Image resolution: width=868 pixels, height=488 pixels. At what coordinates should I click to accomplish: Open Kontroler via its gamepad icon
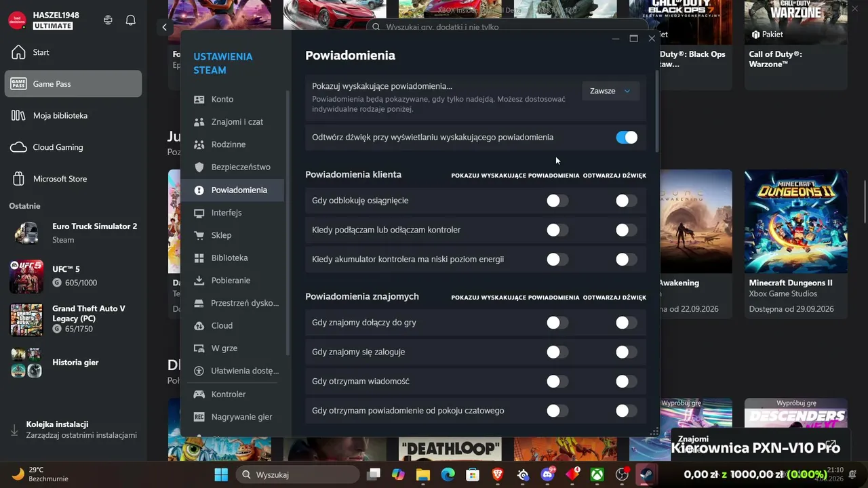[x=199, y=394]
